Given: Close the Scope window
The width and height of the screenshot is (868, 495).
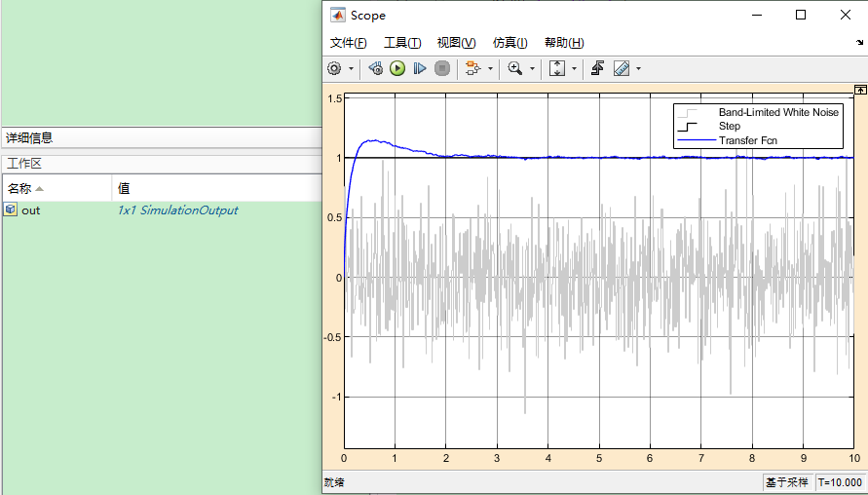Looking at the screenshot, I should click(x=846, y=15).
